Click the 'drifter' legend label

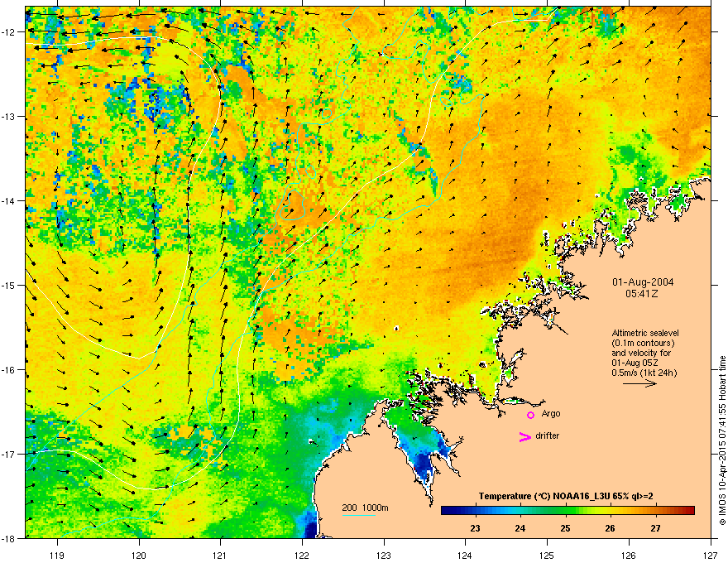(x=548, y=435)
